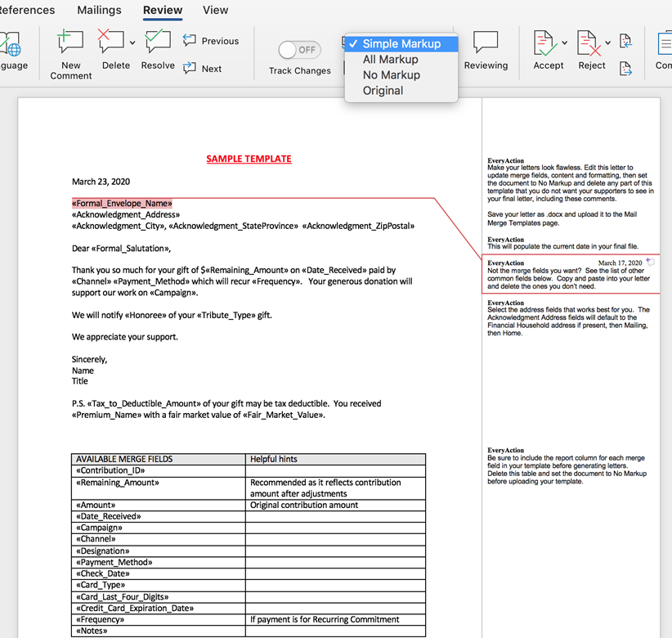This screenshot has width=672, height=638.
Task: Click the Previous comment button
Action: click(212, 41)
